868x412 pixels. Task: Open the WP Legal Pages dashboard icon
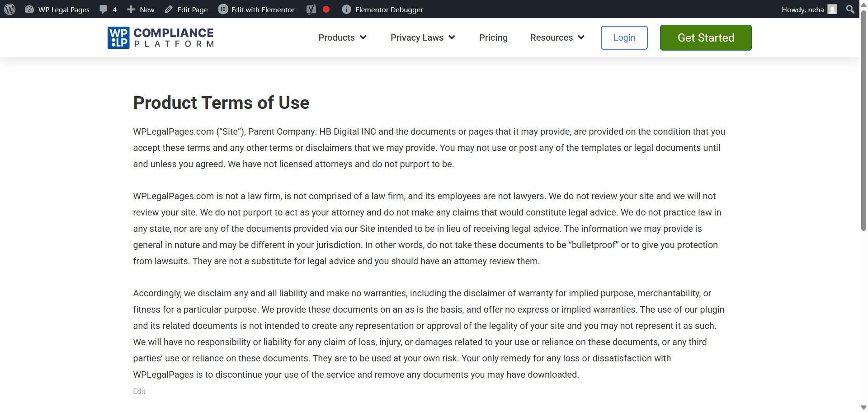click(x=29, y=9)
